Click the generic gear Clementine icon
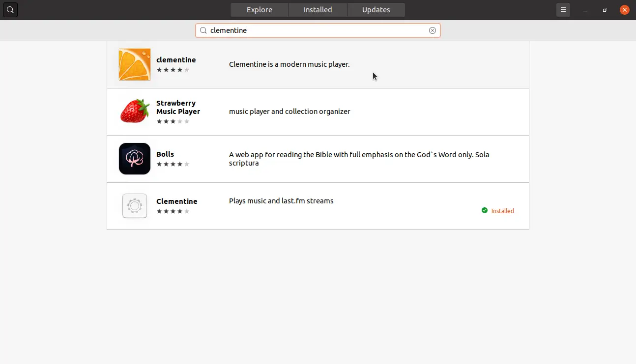Viewport: 636px width, 364px height. 135,206
